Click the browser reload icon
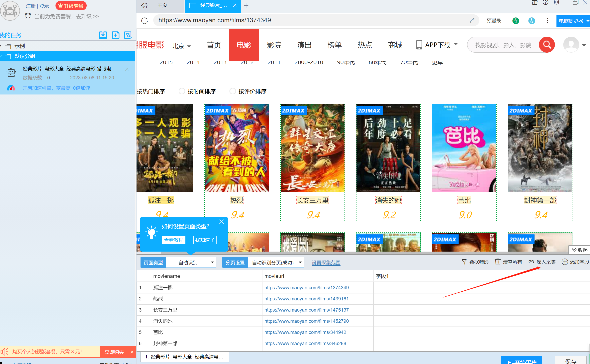Screen dimensions: 590x364 coord(144,21)
